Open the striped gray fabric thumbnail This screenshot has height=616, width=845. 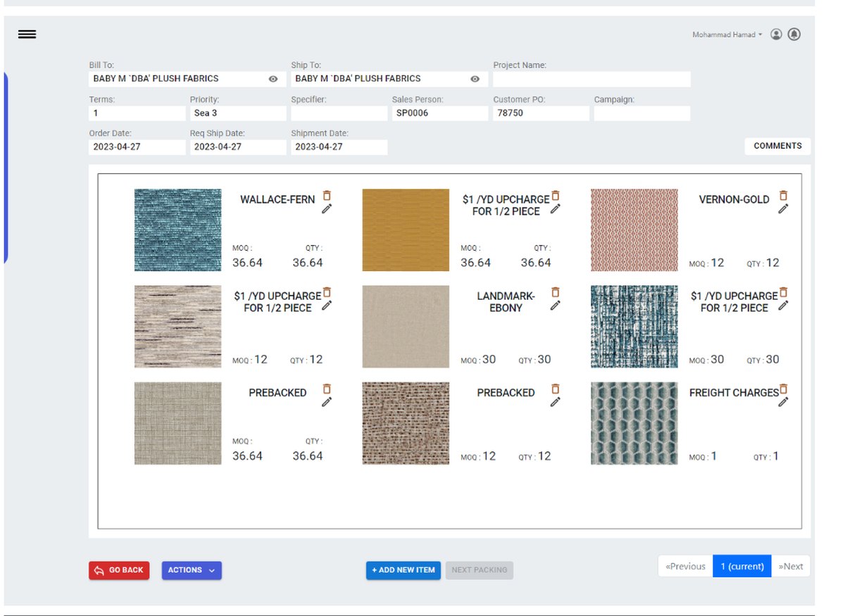(x=177, y=327)
